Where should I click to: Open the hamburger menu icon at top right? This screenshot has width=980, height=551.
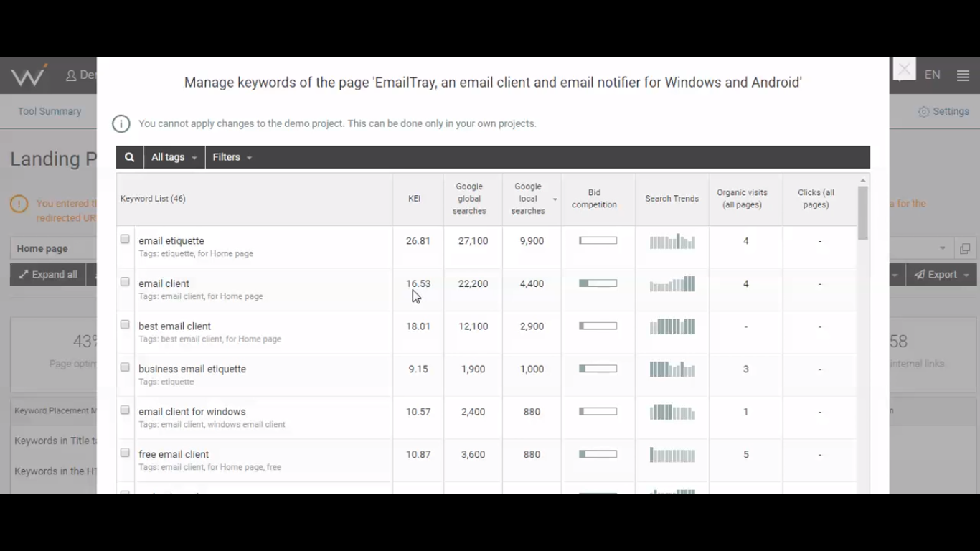[963, 75]
